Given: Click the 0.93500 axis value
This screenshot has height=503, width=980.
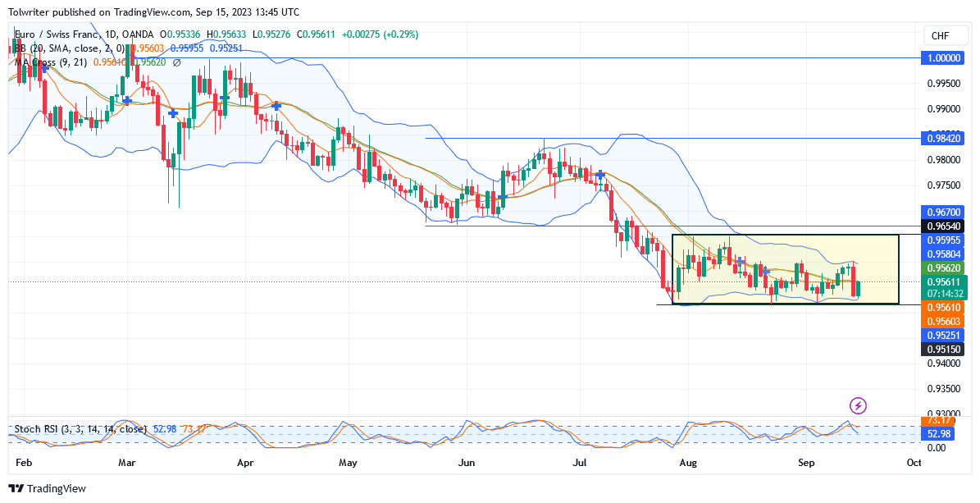Looking at the screenshot, I should pos(944,388).
